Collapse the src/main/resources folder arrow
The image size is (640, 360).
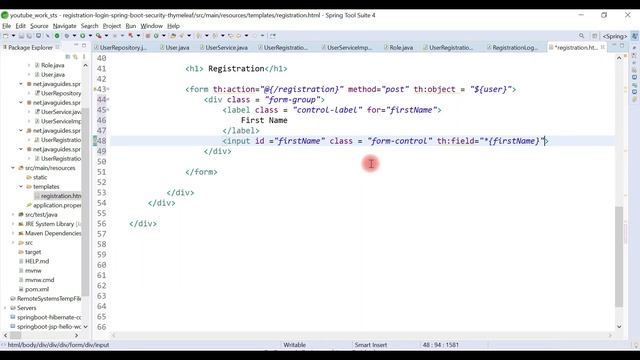click(13, 168)
